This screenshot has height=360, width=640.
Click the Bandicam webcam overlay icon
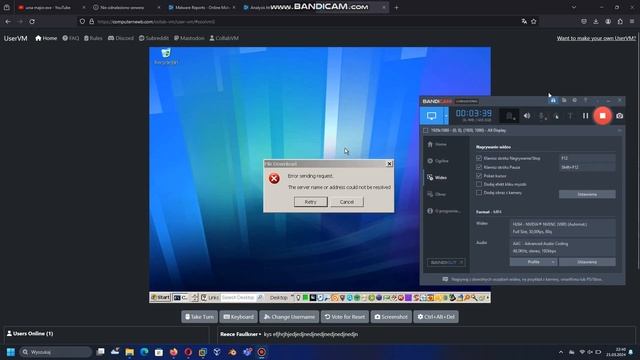click(x=509, y=116)
